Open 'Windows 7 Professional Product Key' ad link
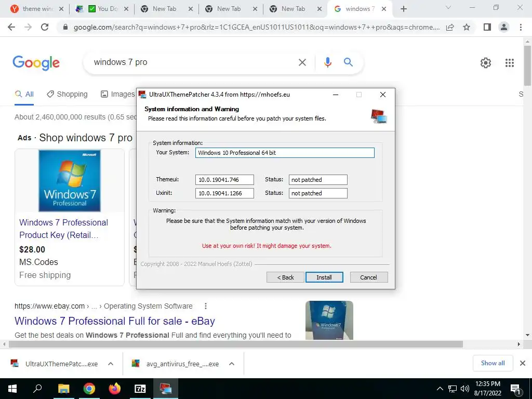This screenshot has height=399, width=532. pyautogui.click(x=63, y=229)
